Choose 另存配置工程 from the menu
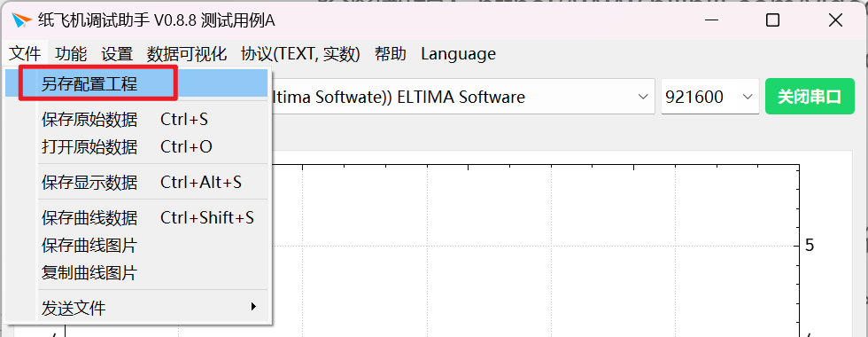The image size is (868, 337). tap(136, 83)
